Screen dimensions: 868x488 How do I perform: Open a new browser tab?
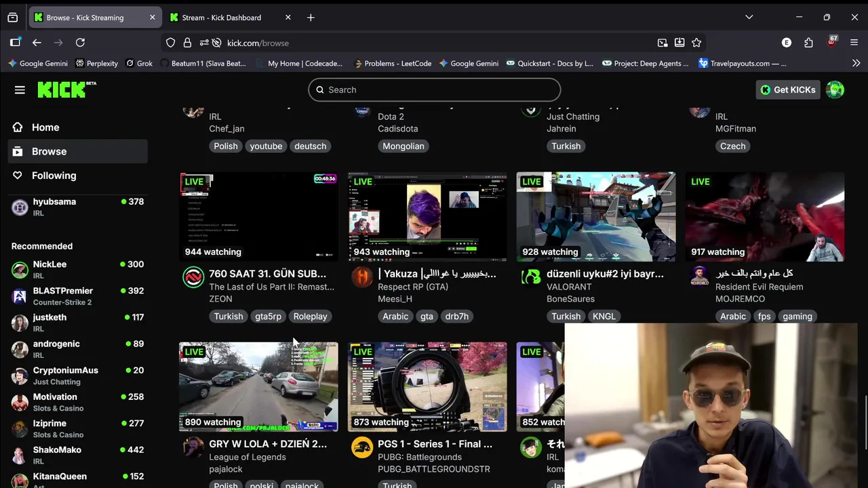click(x=311, y=18)
